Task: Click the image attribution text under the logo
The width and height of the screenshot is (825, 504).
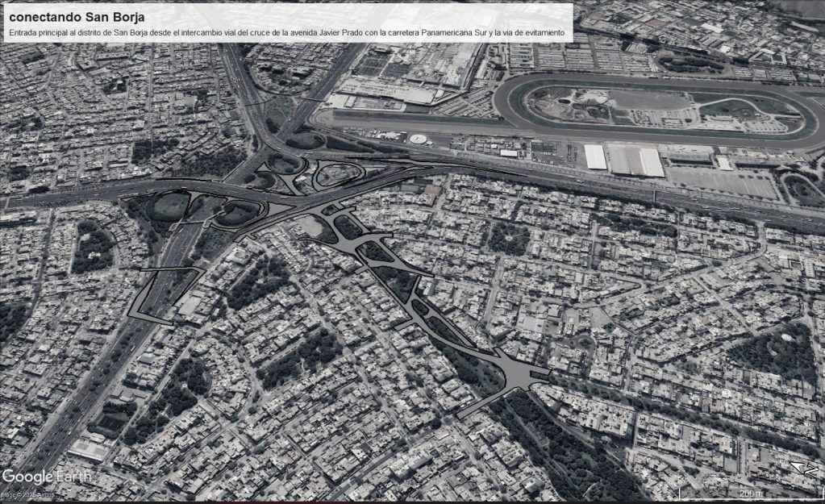Action: click(28, 494)
